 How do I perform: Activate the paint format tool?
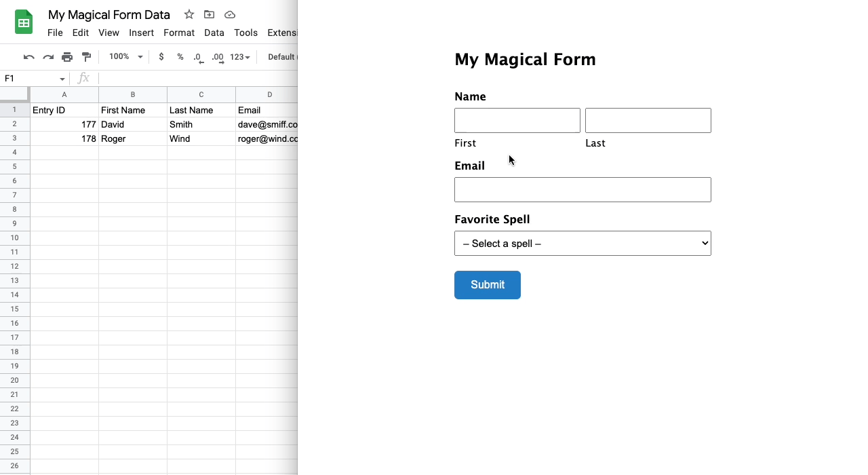(x=86, y=57)
